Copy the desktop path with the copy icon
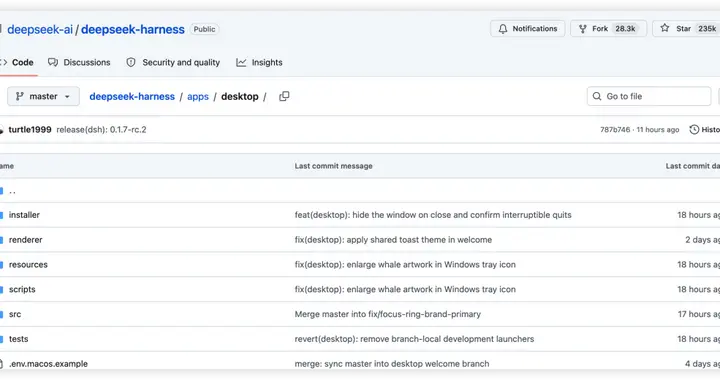Image resolution: width=720 pixels, height=380 pixels. 284,96
